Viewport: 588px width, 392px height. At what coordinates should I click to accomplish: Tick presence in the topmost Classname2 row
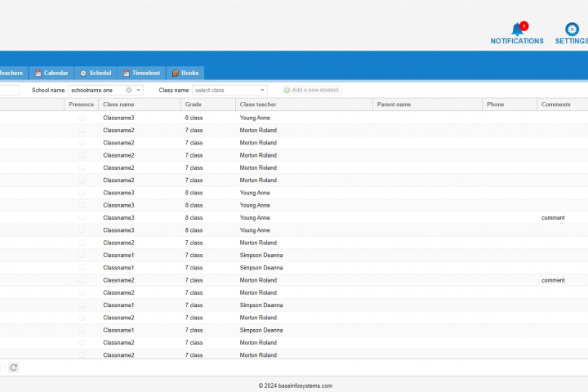click(x=82, y=130)
